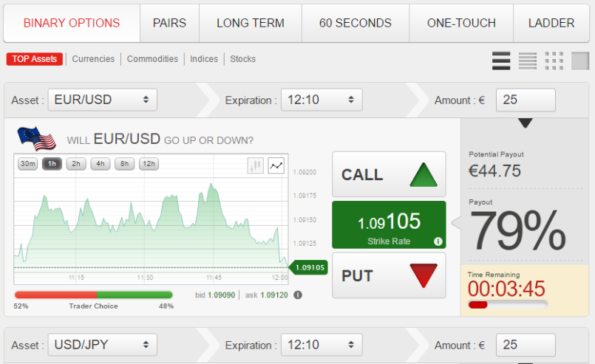Click the EUR/USD flags icon

[x=36, y=138]
